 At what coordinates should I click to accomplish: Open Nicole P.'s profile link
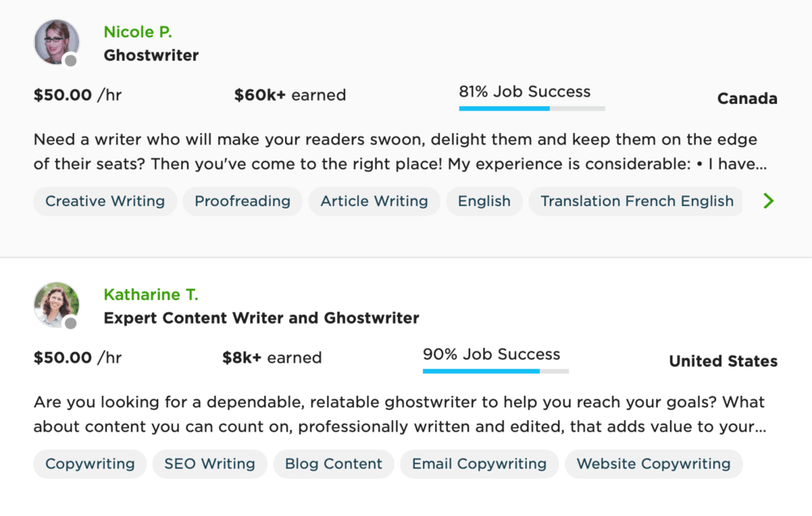pos(137,32)
